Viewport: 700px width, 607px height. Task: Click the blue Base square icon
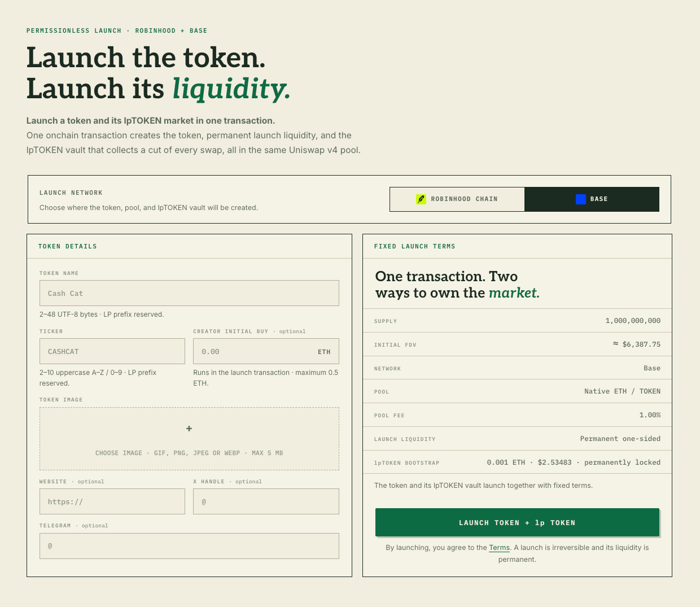(x=580, y=199)
